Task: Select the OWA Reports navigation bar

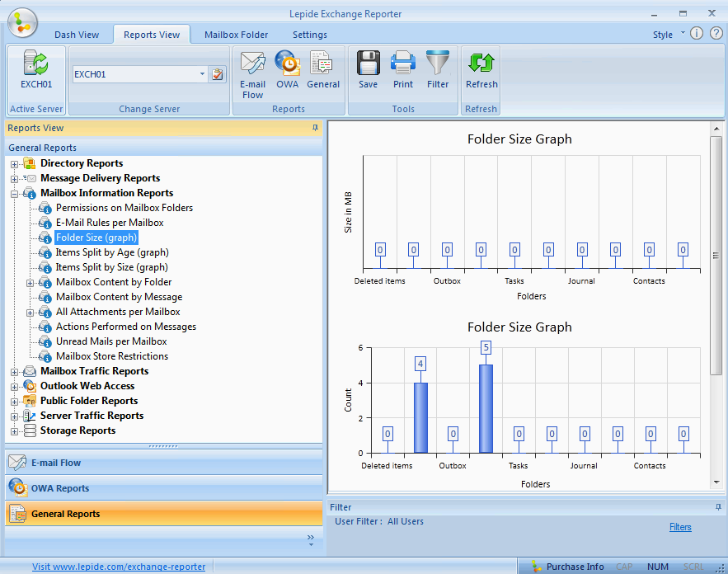Action: 163,488
